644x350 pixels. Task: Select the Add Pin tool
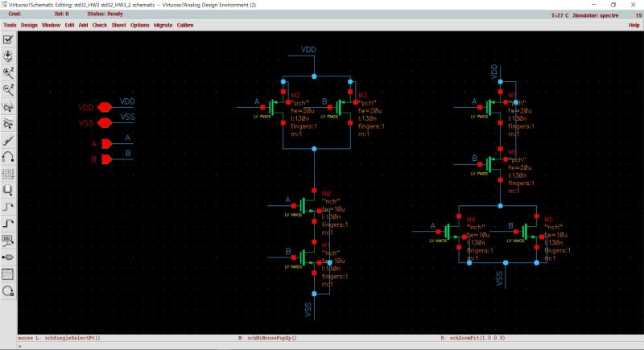tap(8, 257)
